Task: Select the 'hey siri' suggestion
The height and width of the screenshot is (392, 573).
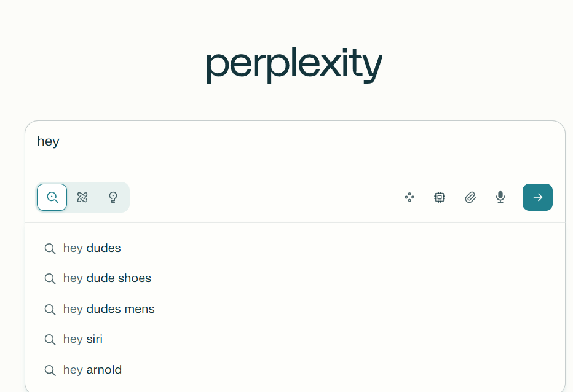Action: 83,339
